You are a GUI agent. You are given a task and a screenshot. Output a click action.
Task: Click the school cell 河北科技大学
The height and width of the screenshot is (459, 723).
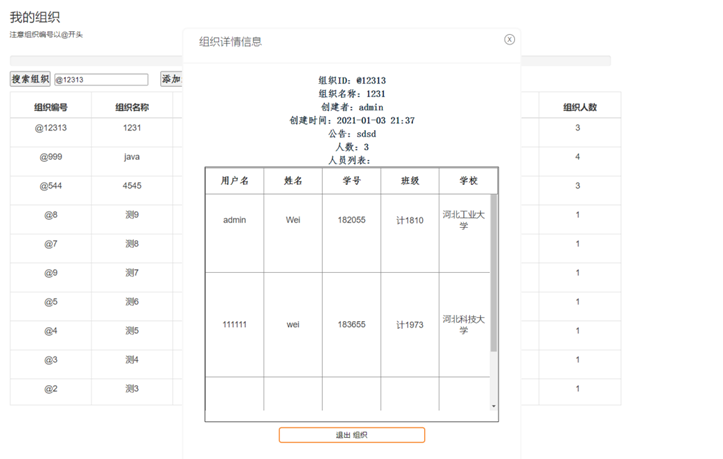point(464,325)
